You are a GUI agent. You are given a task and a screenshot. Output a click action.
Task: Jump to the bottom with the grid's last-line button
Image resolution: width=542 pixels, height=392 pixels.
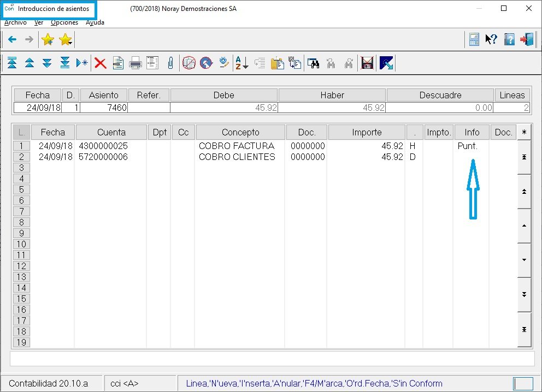click(525, 329)
